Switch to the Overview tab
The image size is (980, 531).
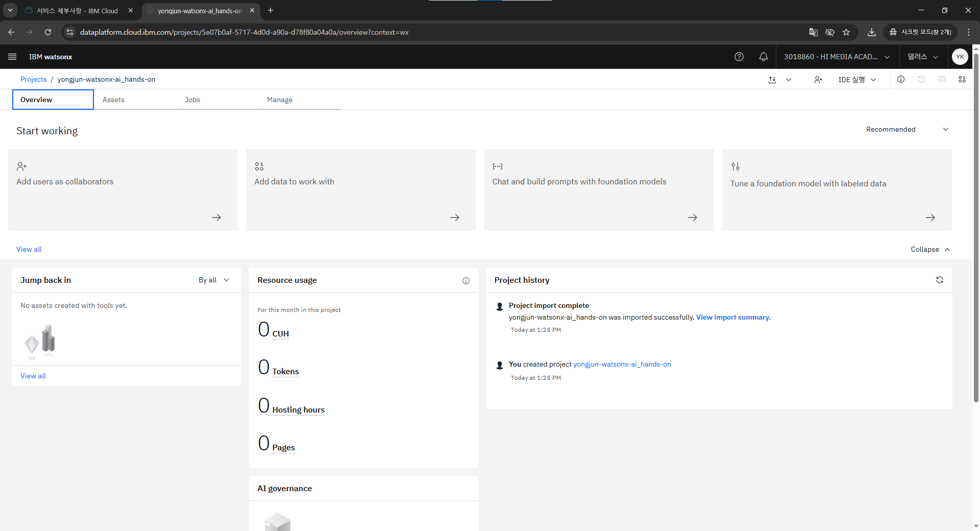tap(53, 100)
